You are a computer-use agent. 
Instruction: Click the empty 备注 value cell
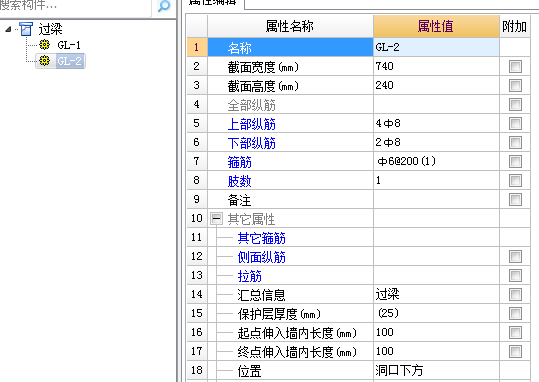(x=436, y=199)
